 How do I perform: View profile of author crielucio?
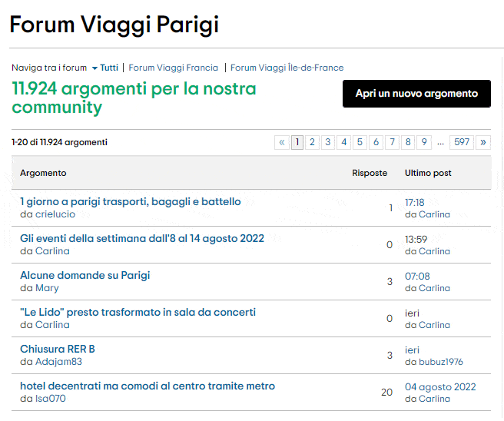point(55,214)
